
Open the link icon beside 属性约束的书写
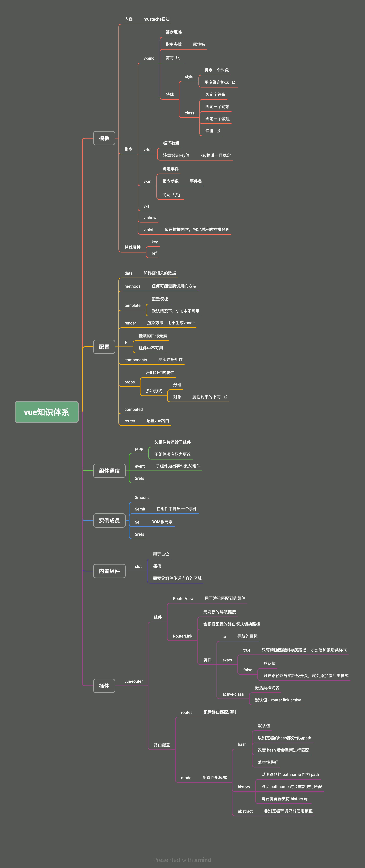click(225, 397)
